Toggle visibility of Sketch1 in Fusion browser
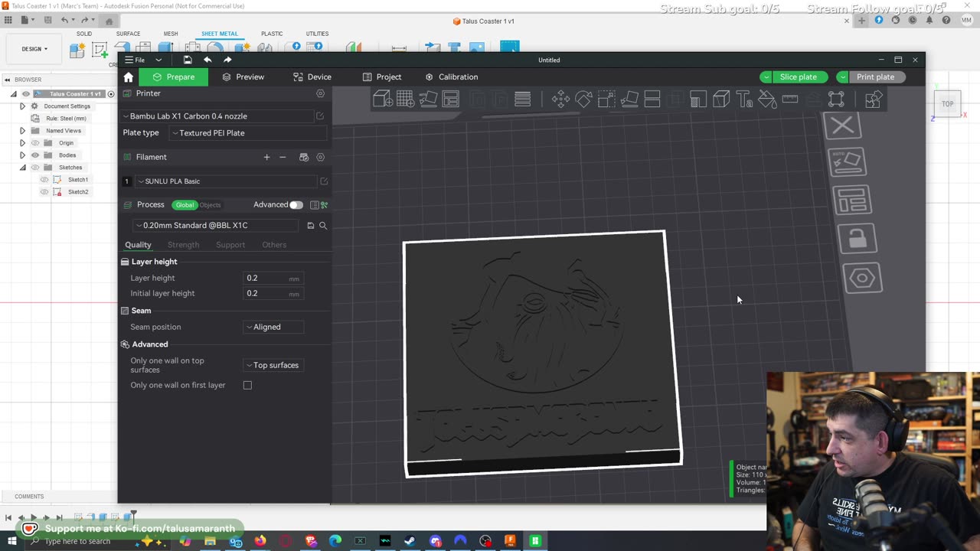Viewport: 980px width, 551px height. click(x=44, y=180)
